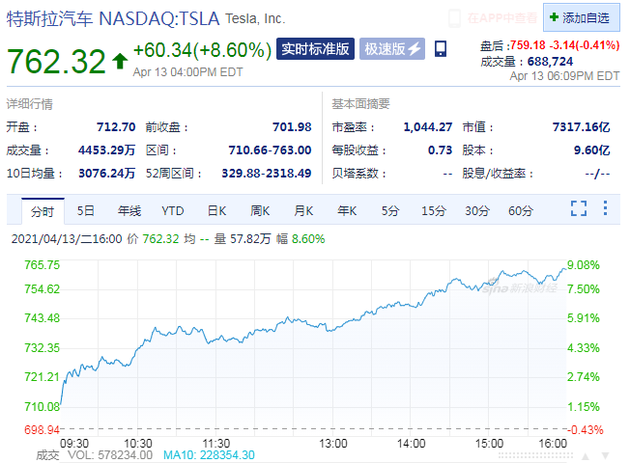Switch to the 年线 chart tab

pyautogui.click(x=129, y=211)
